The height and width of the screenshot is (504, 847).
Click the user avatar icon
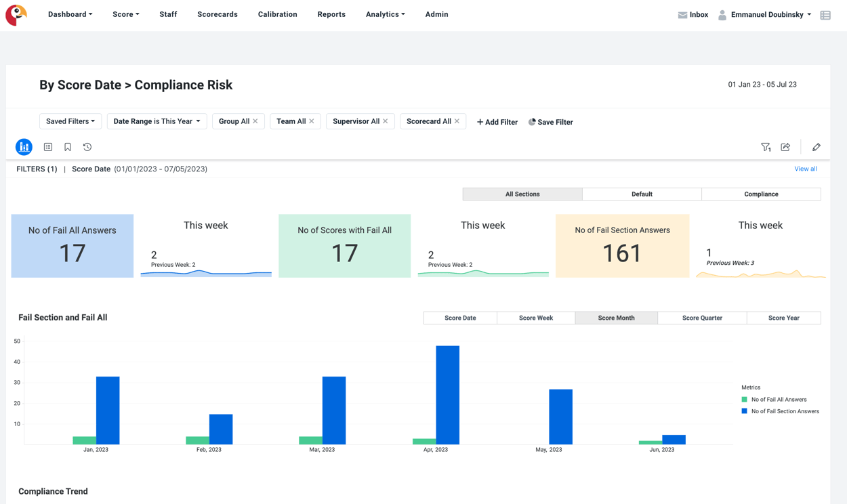tap(722, 15)
